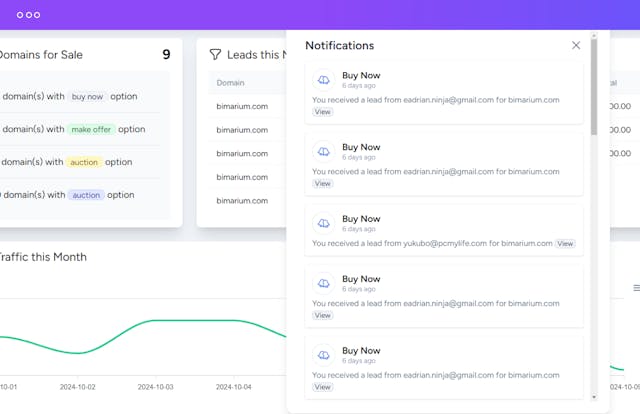Click the yellow 'auction' badge
Image resolution: width=640 pixels, height=414 pixels.
(85, 162)
